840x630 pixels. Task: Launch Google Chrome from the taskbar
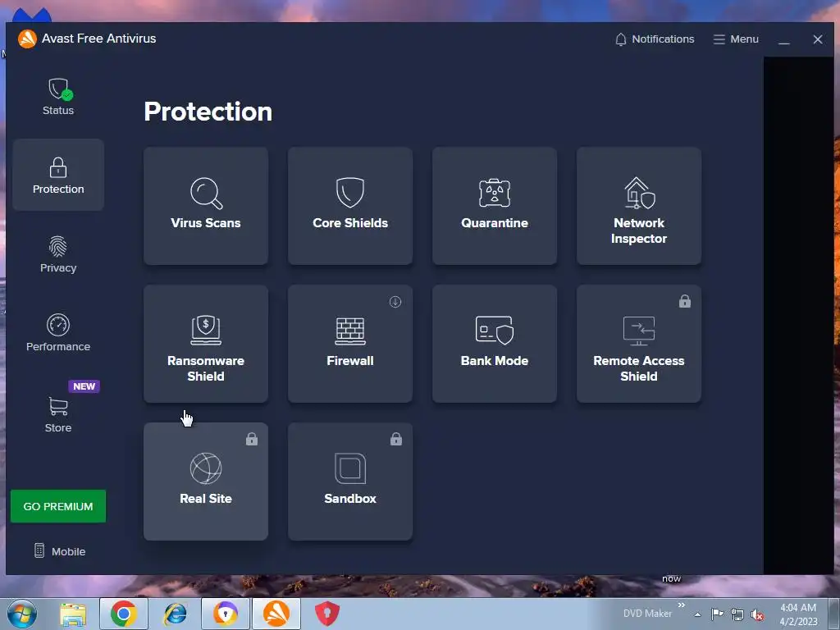124,614
